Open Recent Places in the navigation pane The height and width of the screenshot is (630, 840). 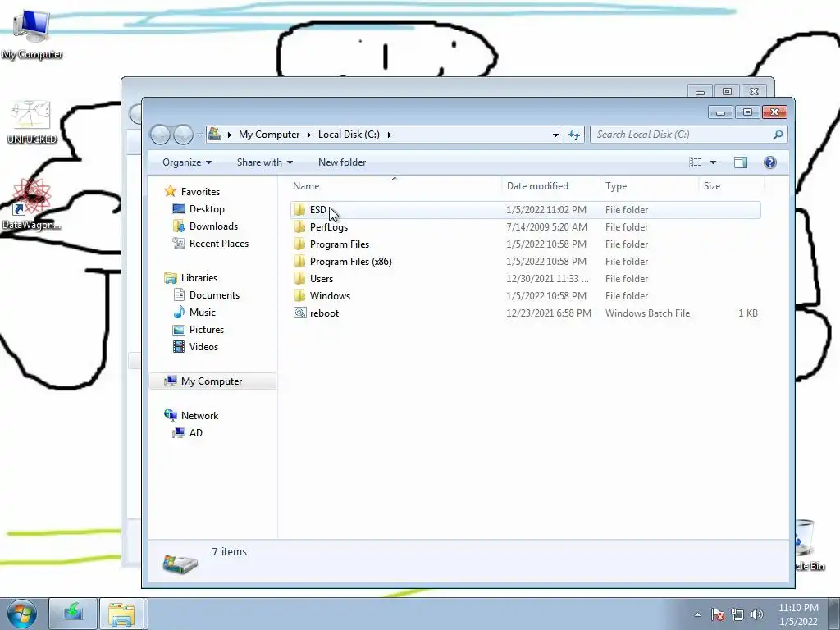[x=218, y=243]
